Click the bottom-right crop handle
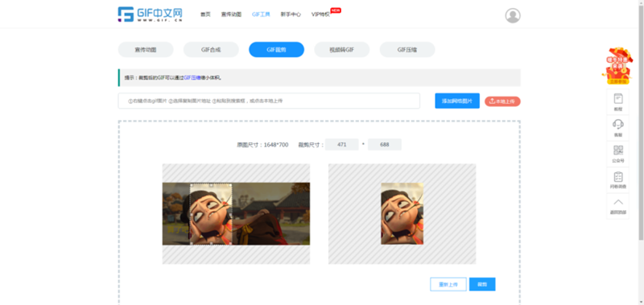The height and width of the screenshot is (305, 644). tap(231, 244)
